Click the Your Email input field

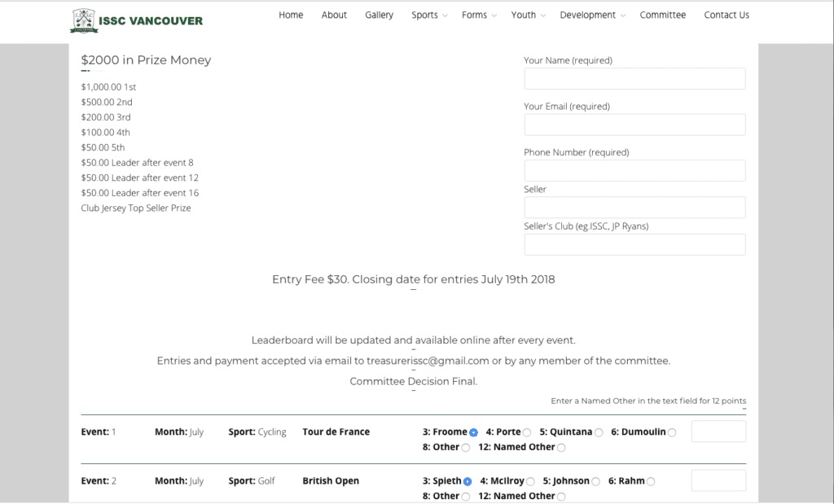coord(634,125)
